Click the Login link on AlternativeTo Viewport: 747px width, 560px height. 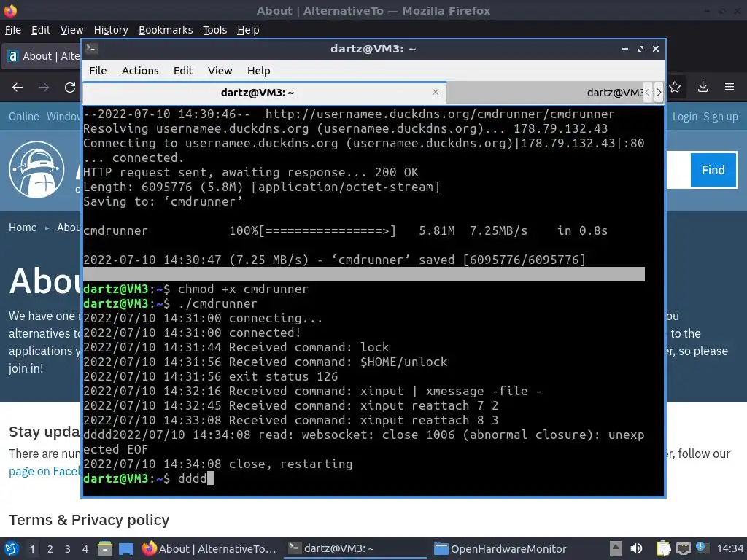(x=684, y=117)
